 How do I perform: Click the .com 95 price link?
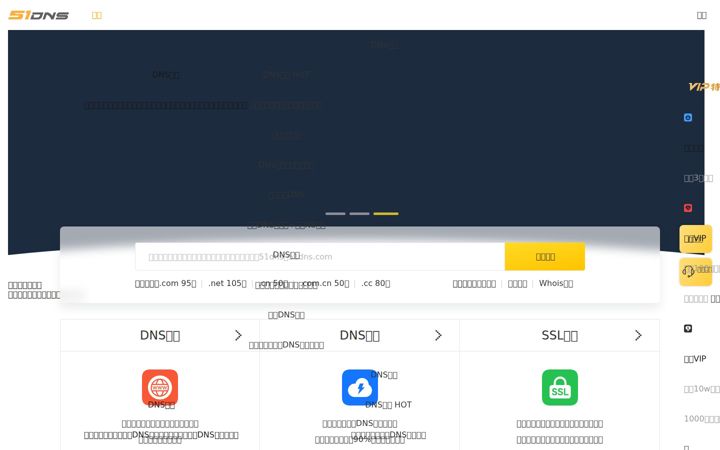tap(178, 283)
